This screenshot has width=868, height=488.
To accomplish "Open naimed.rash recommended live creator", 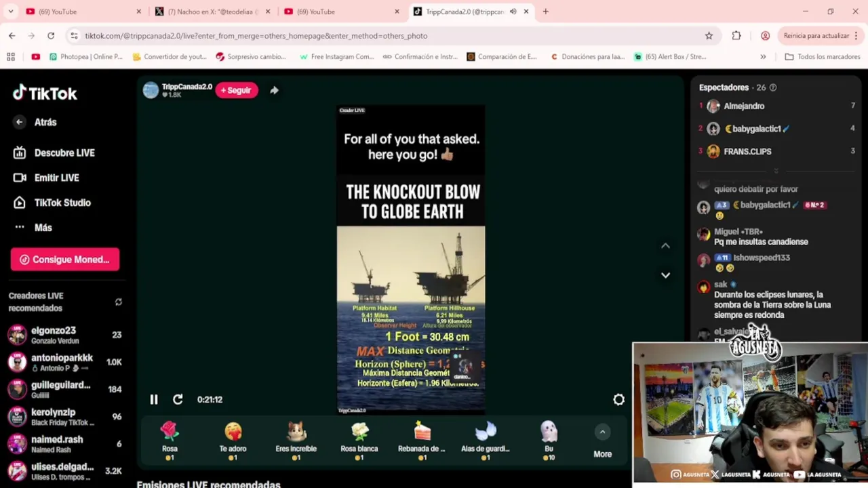I will tap(64, 443).
